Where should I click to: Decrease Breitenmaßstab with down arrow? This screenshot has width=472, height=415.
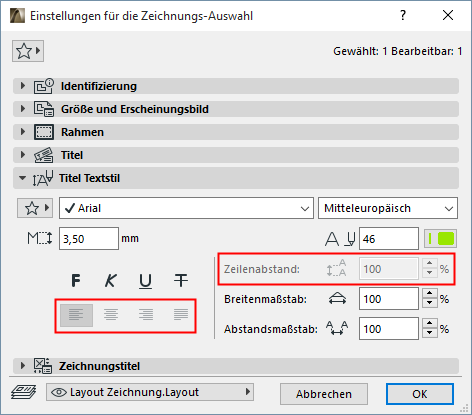(x=430, y=304)
